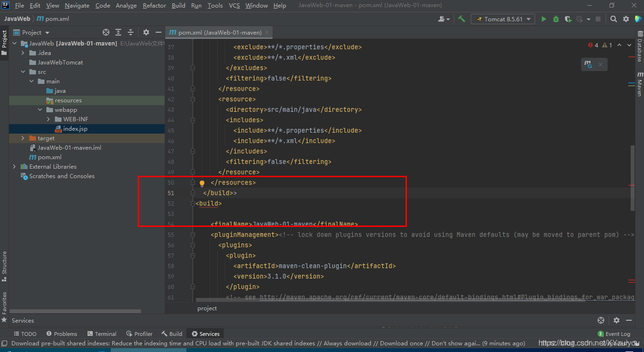Image resolution: width=644 pixels, height=352 pixels.
Task: Expand the target folder
Action: point(23,138)
